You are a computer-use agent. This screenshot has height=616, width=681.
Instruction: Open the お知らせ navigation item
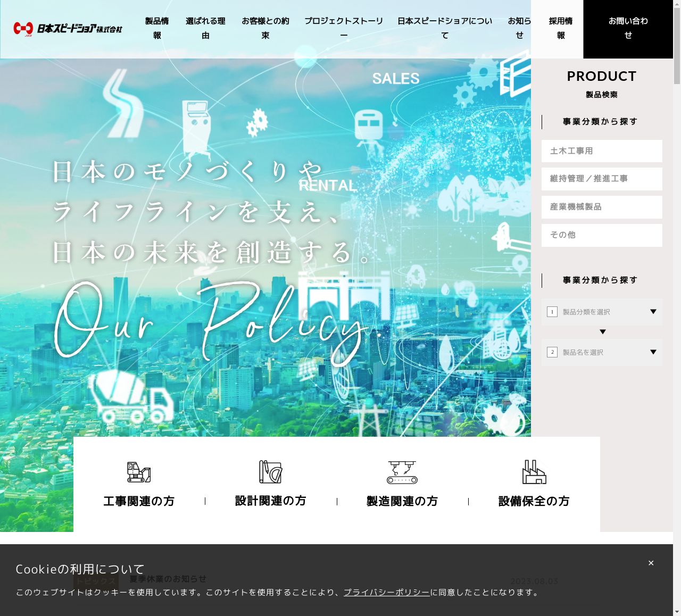coord(519,28)
